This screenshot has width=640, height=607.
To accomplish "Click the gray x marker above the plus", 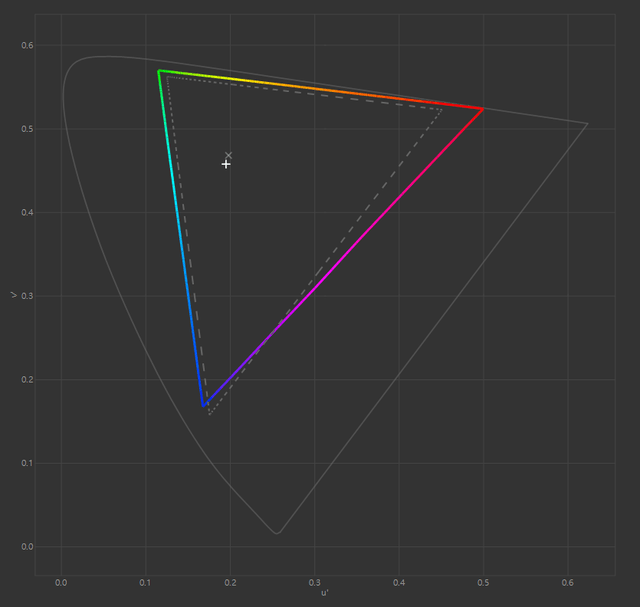I will coord(229,155).
